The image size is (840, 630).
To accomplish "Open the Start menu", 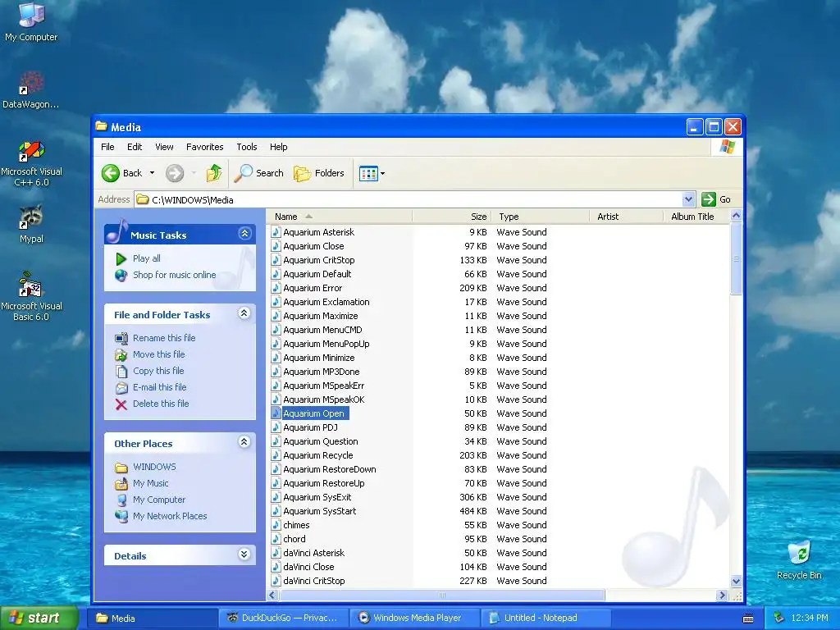I will [x=39, y=619].
